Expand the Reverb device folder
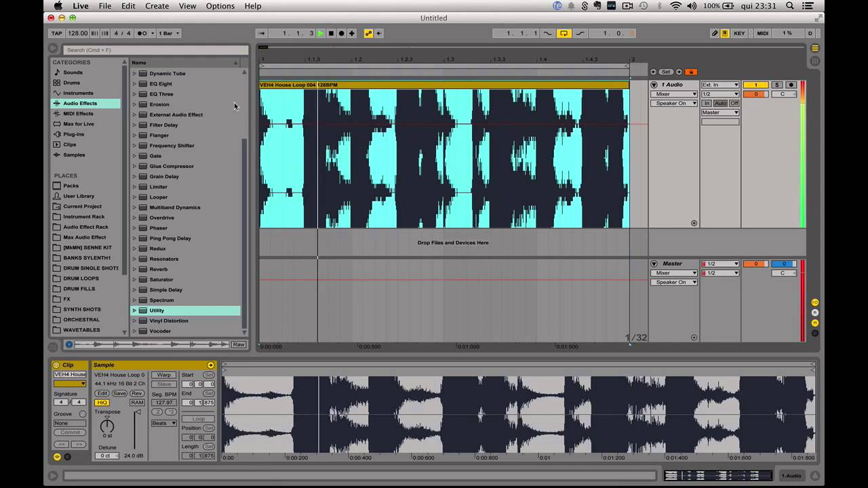The height and width of the screenshot is (488, 868). pos(134,269)
